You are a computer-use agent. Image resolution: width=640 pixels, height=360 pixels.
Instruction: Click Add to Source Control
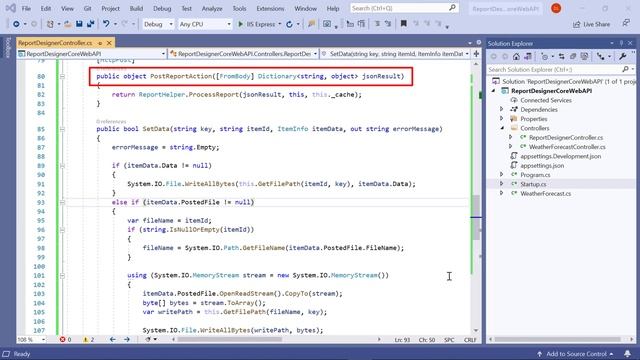pyautogui.click(x=575, y=354)
